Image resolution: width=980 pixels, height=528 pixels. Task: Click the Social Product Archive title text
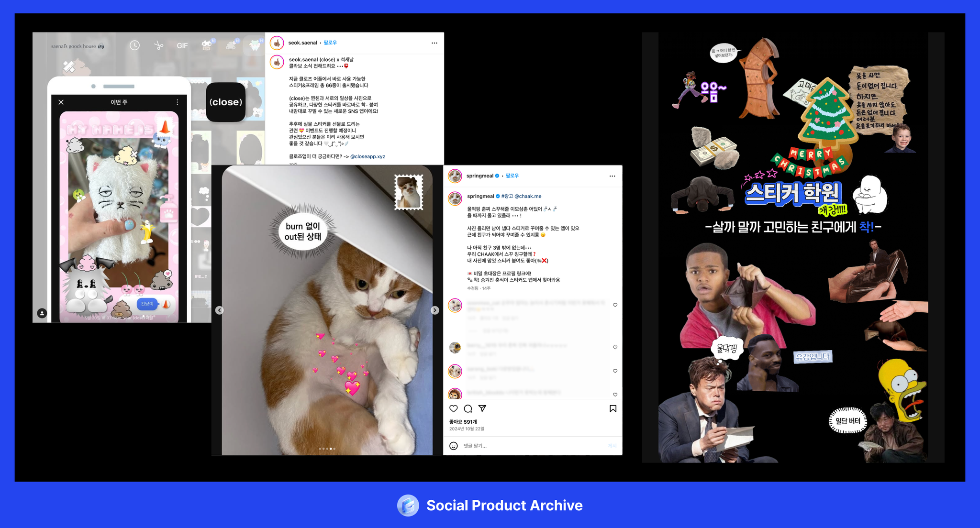(x=504, y=506)
